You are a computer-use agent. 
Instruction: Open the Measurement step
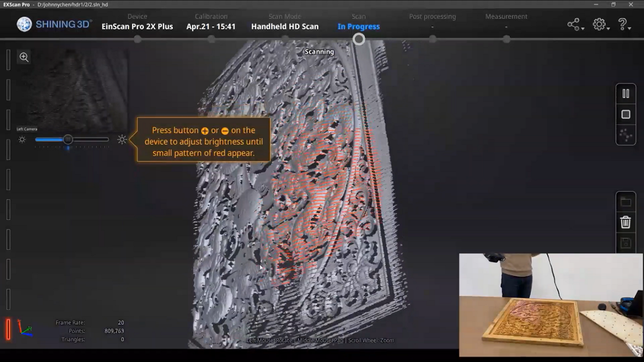pyautogui.click(x=506, y=21)
